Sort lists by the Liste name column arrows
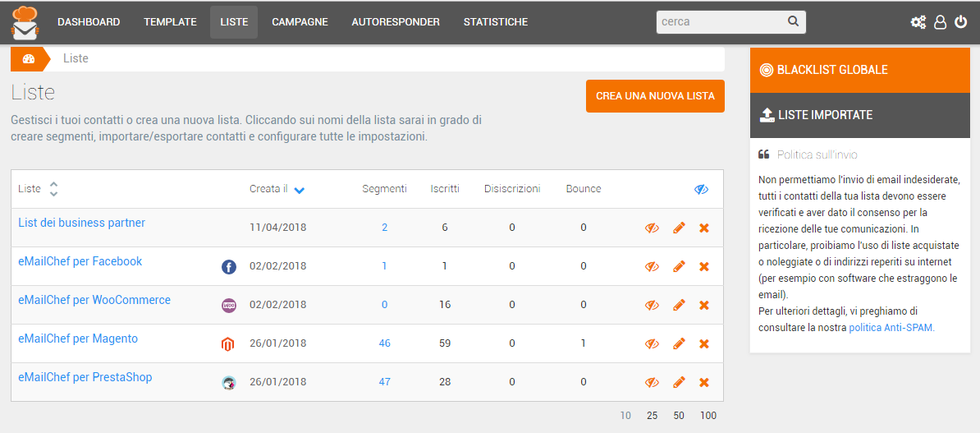980x433 pixels. (x=54, y=189)
